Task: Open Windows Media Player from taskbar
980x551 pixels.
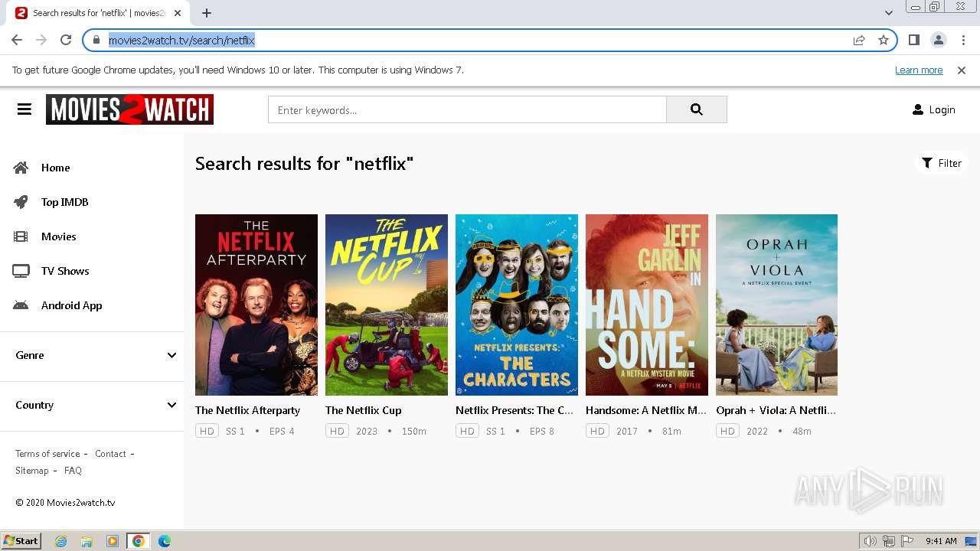Action: [113, 541]
